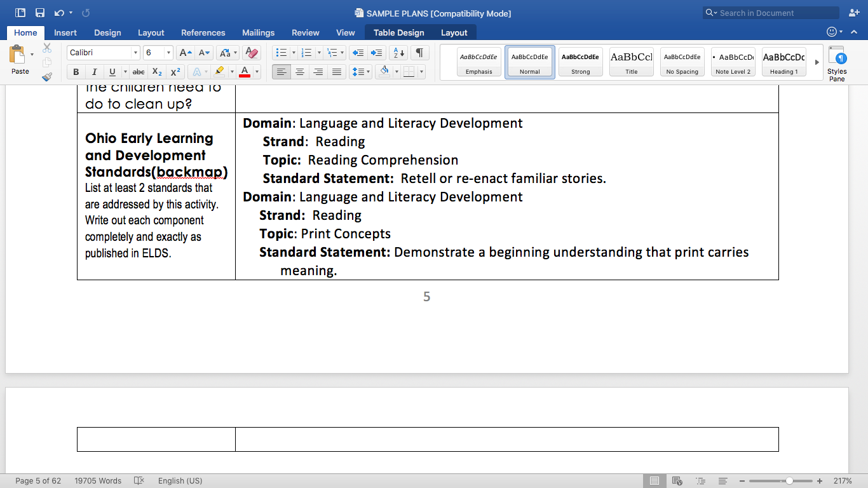The image size is (868, 488).
Task: Open the References tab
Action: pyautogui.click(x=203, y=32)
